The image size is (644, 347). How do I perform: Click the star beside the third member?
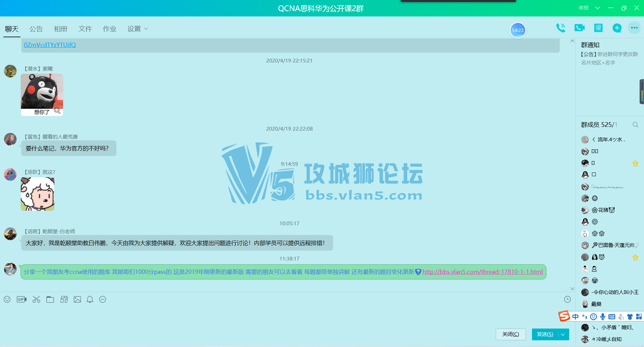coord(635,163)
